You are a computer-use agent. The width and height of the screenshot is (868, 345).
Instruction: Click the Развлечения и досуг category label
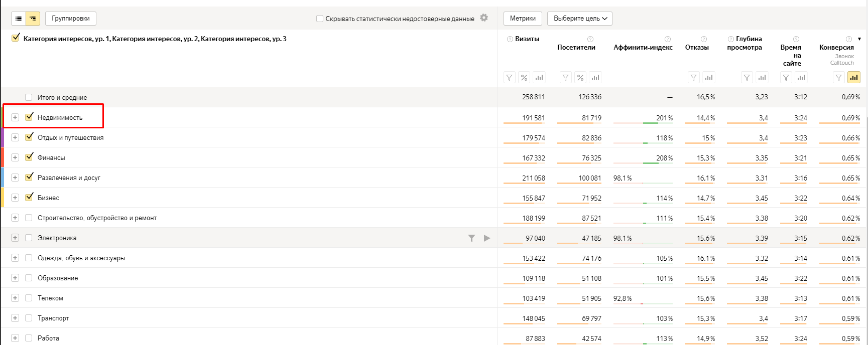[69, 178]
